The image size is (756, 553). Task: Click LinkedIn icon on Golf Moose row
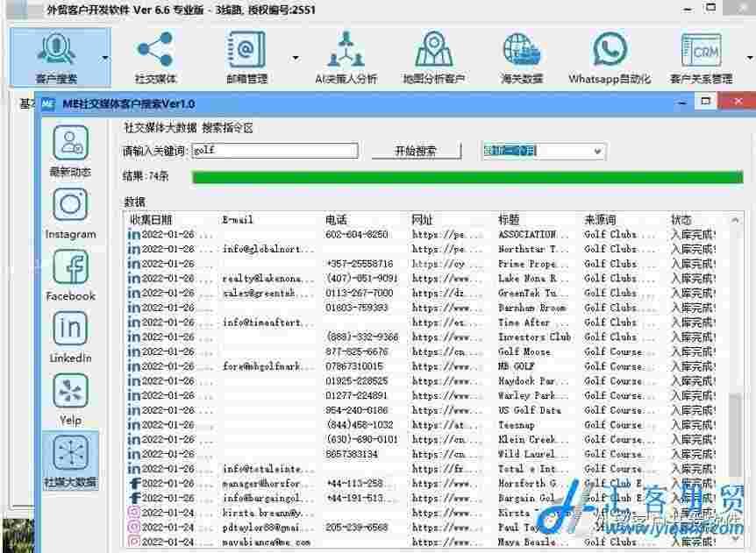[133, 351]
